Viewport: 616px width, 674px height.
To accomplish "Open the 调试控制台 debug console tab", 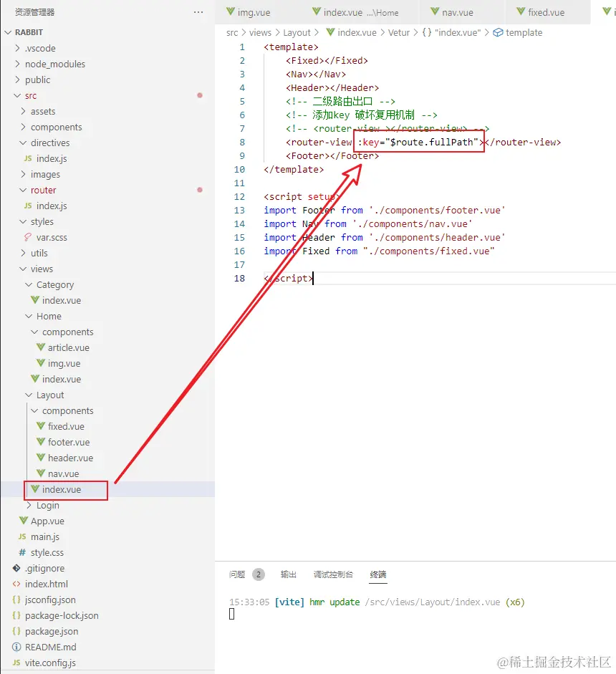I will (333, 574).
